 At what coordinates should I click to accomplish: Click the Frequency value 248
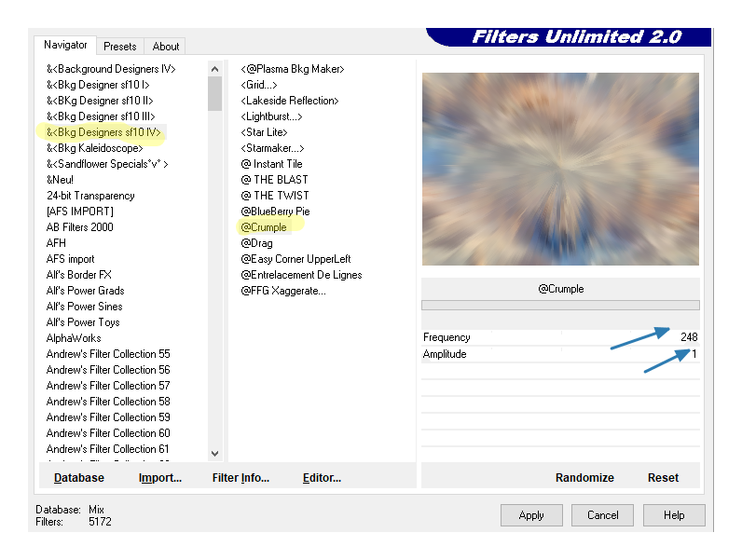click(x=689, y=337)
